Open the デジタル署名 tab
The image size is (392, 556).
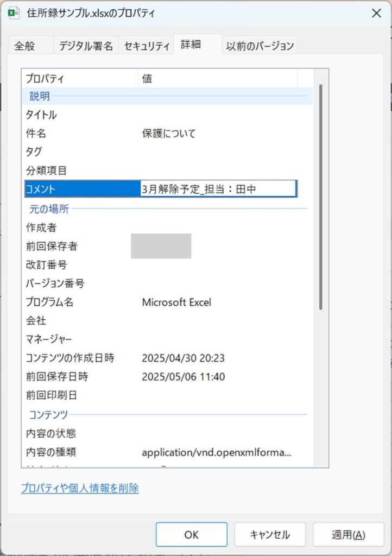pos(86,46)
